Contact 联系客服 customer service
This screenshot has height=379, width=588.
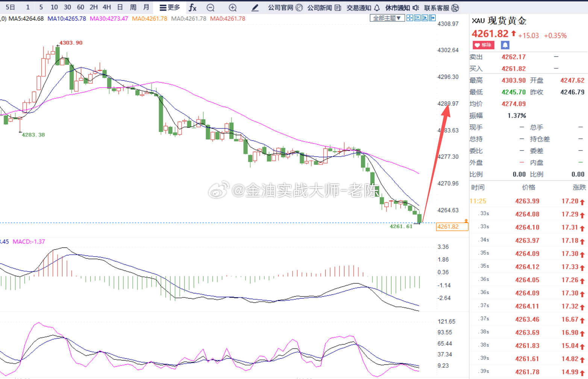coord(441,8)
